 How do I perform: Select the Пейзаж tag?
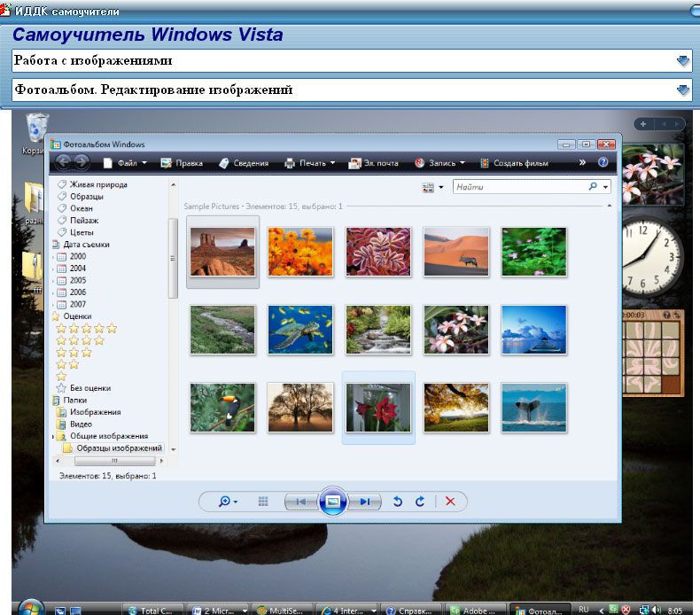(85, 220)
